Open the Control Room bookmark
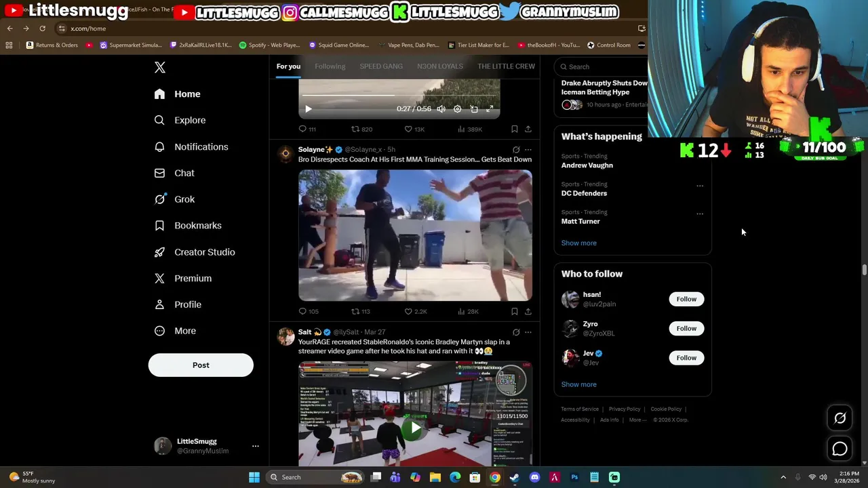 (x=609, y=45)
